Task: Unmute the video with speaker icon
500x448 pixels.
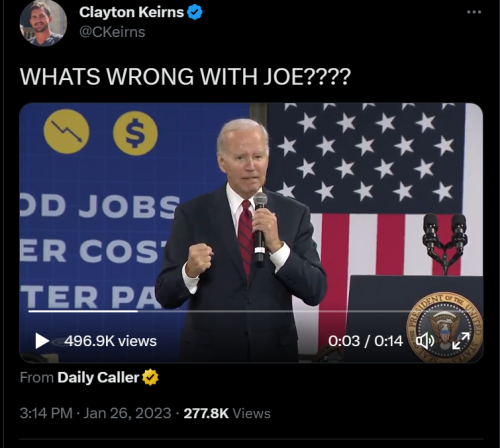Action: 425,341
